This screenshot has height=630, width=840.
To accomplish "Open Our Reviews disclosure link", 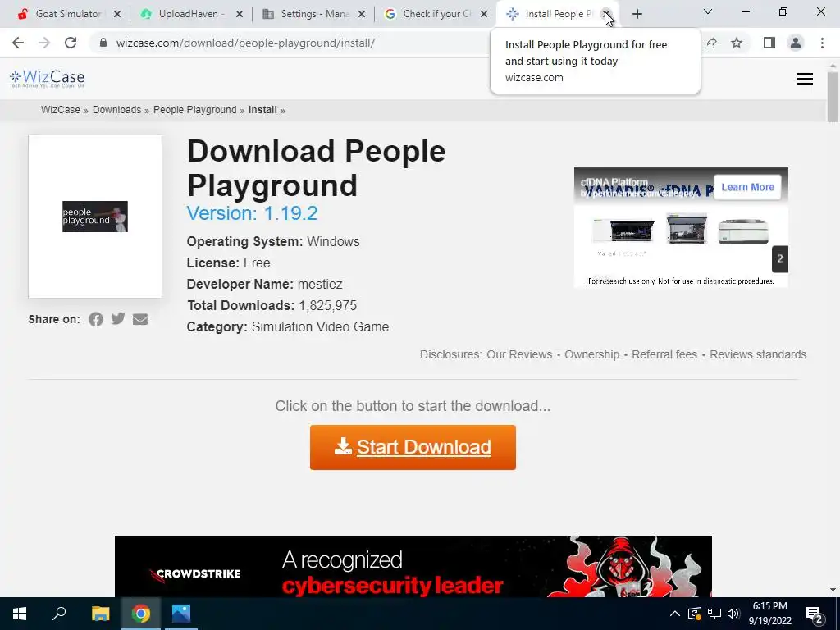I will coord(519,354).
